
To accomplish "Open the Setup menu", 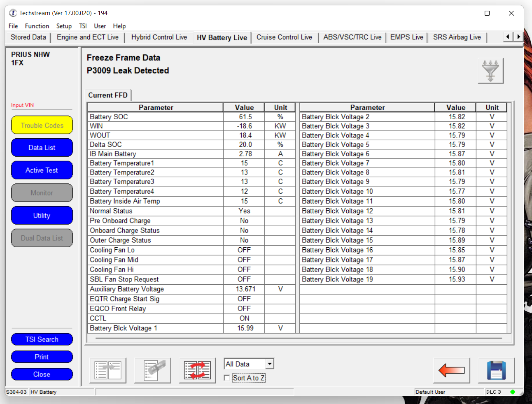I will click(64, 26).
